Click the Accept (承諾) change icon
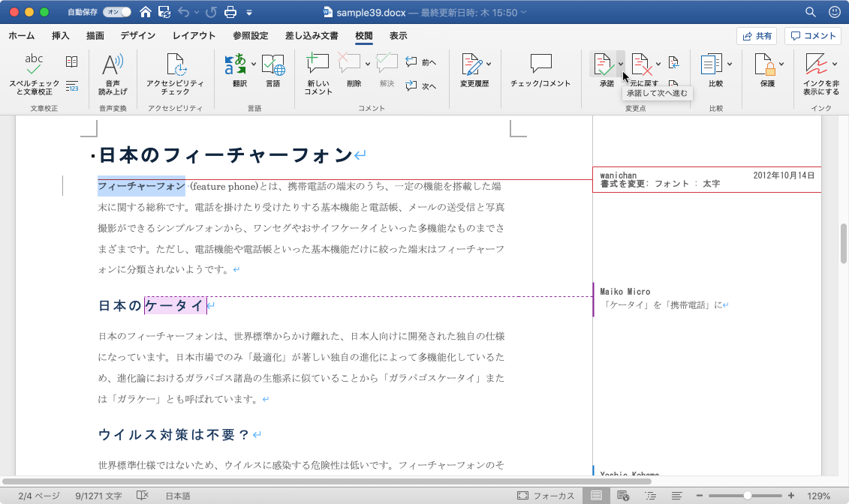Screen dimensions: 849x504 (x=604, y=66)
